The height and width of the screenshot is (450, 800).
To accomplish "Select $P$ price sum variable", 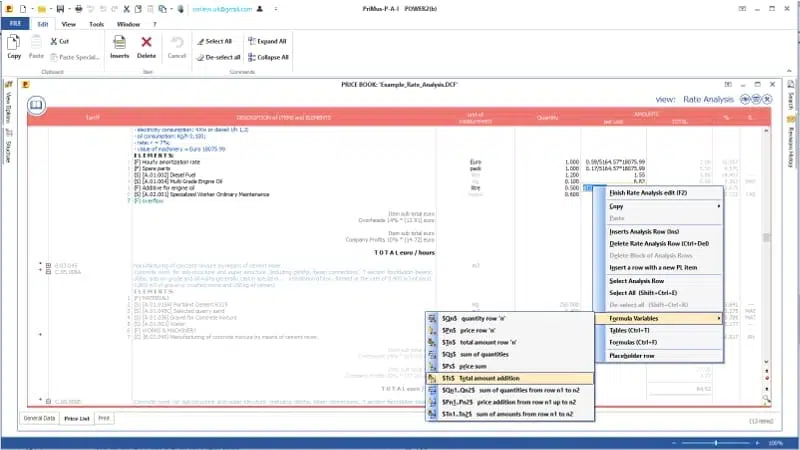I will point(510,366).
